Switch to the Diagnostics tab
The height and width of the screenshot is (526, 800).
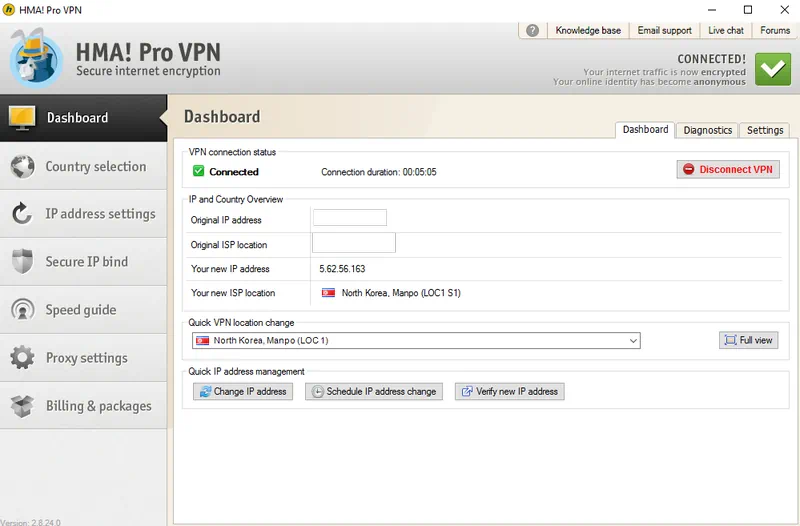[707, 130]
